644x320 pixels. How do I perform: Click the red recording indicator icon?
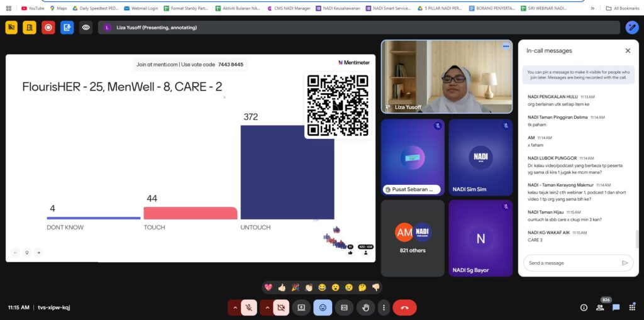[48, 28]
